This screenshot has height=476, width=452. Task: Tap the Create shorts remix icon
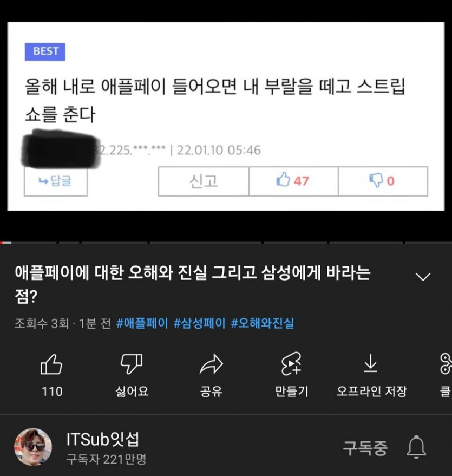291,364
